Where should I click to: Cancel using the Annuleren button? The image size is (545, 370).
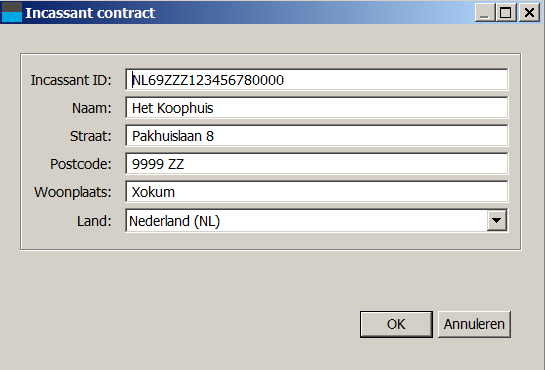coord(474,324)
